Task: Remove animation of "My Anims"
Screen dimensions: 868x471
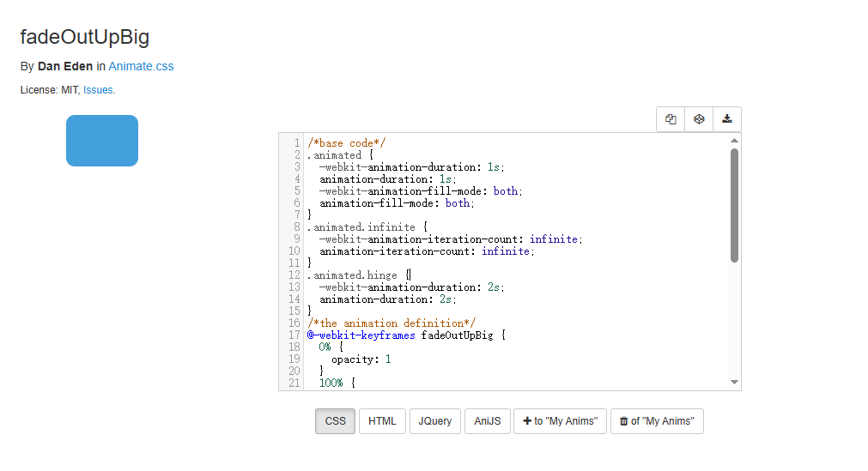Action: 657,421
